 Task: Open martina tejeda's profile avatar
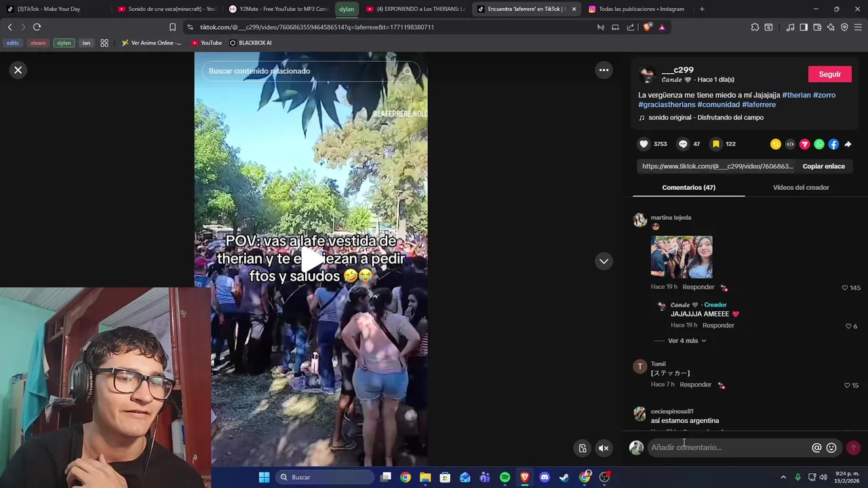(x=639, y=220)
